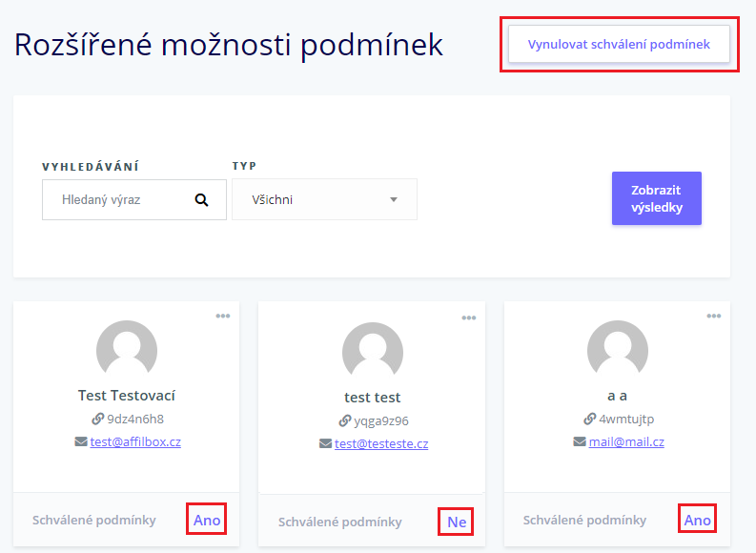This screenshot has height=553, width=756.
Task: Open three-dot menu on Test Testovací card
Action: pyautogui.click(x=223, y=316)
